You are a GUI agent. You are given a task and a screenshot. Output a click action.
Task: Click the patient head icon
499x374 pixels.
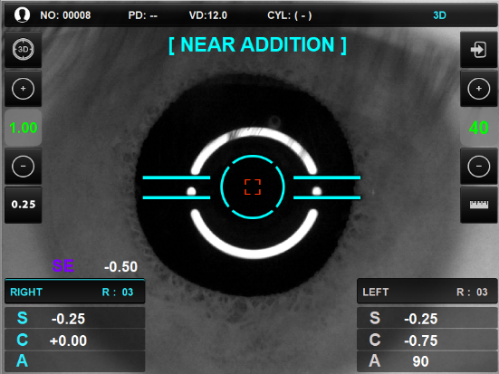click(x=22, y=15)
